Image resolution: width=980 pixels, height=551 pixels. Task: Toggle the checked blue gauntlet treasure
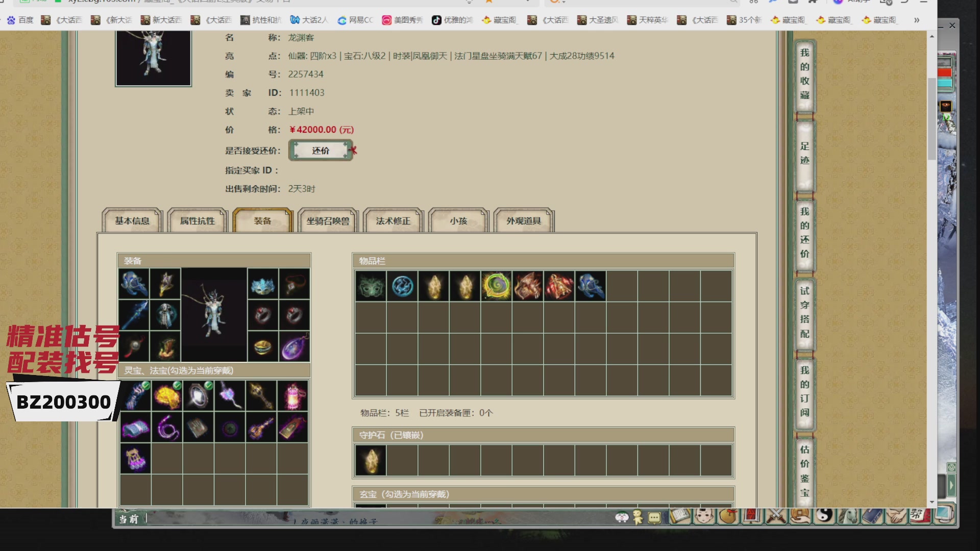136,396
